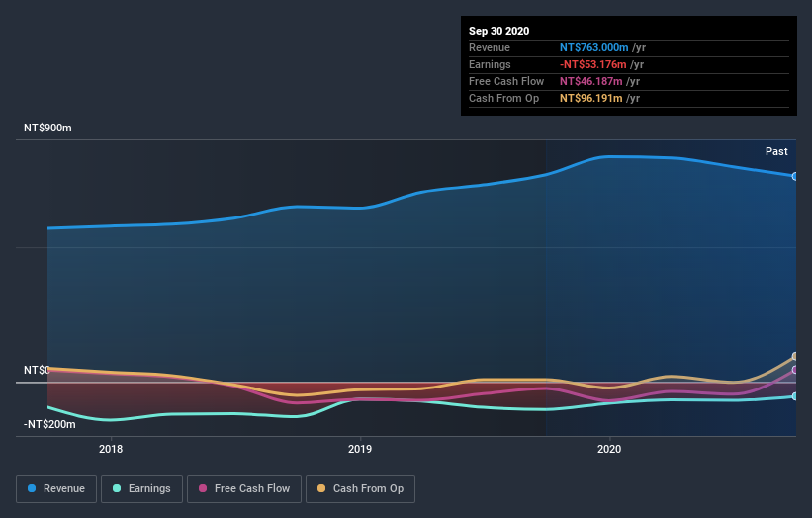
Task: Click the Free Cash Flow label in tooltip
Action: point(506,81)
